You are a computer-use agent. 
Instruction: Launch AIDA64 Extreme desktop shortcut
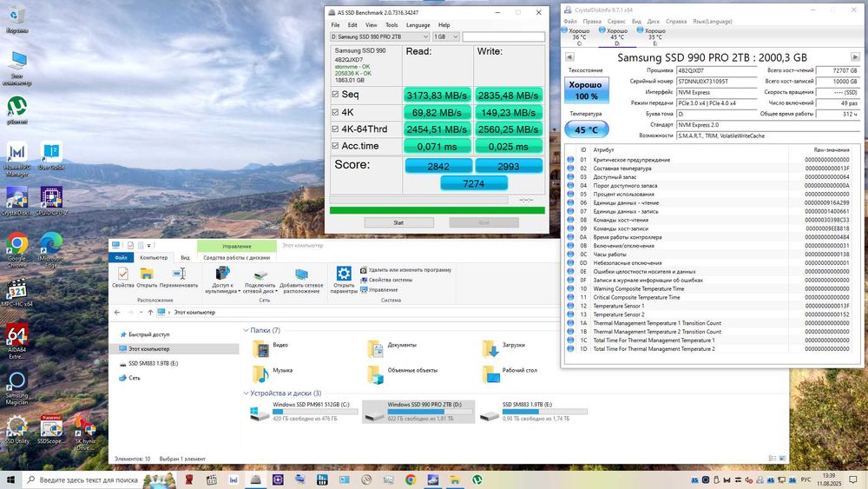(x=17, y=341)
